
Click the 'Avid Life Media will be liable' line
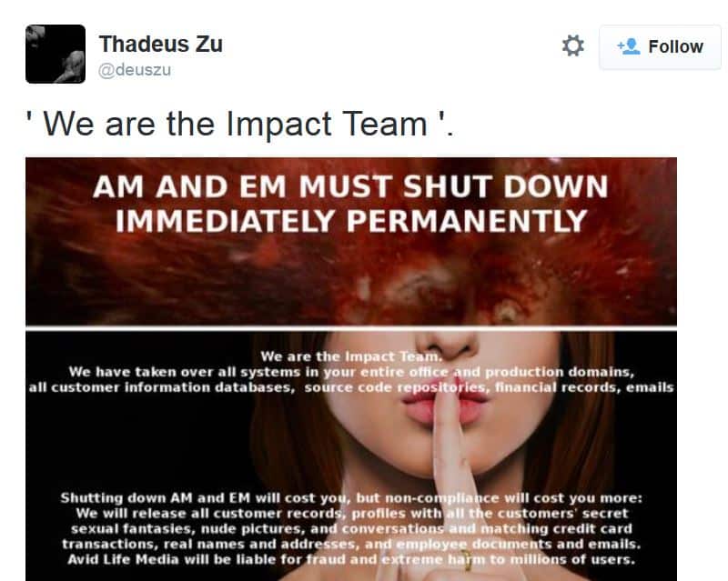351,559
